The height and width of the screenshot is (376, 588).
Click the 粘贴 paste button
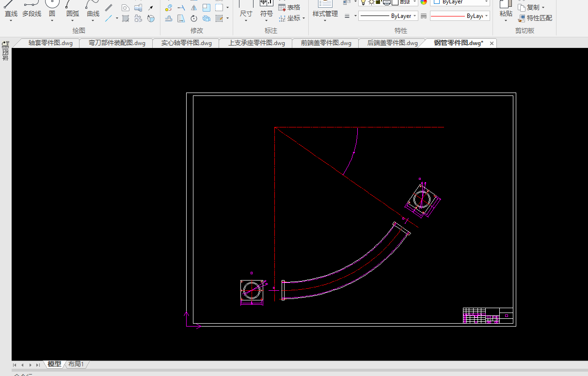(506, 10)
